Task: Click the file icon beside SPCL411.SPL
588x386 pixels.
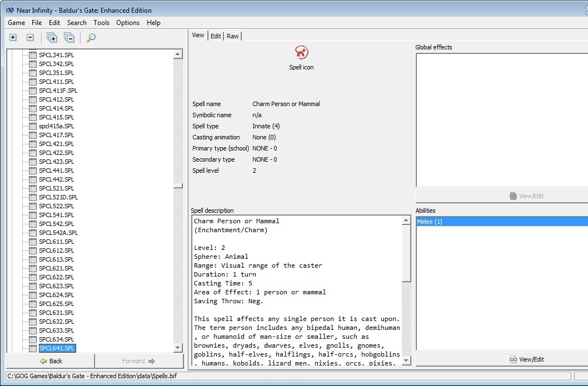Action: 33,82
